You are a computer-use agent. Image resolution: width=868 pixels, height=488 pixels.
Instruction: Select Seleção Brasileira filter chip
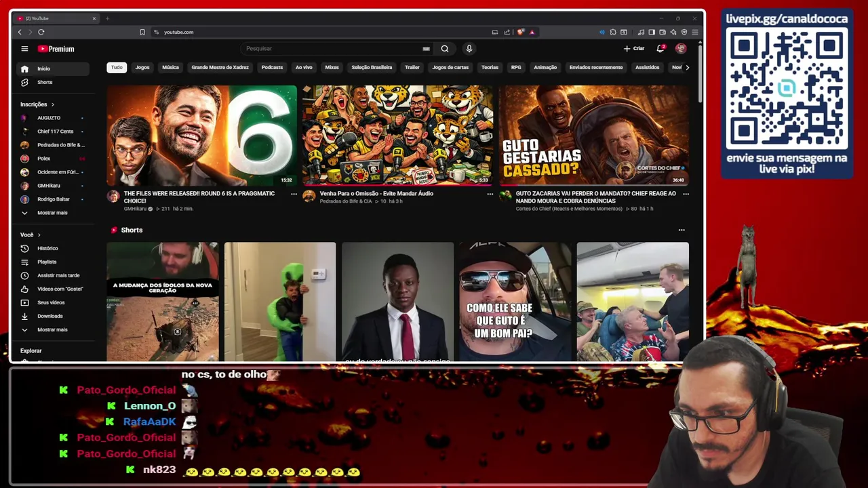(372, 67)
